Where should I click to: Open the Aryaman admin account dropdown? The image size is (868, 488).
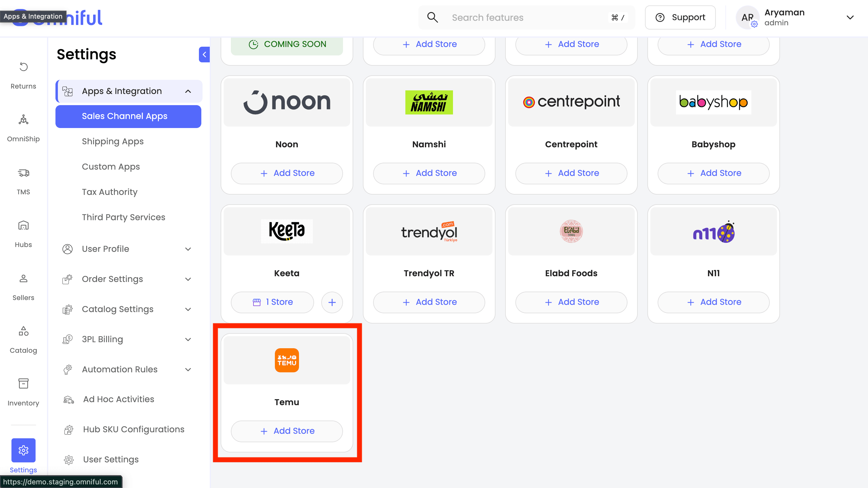pos(850,17)
